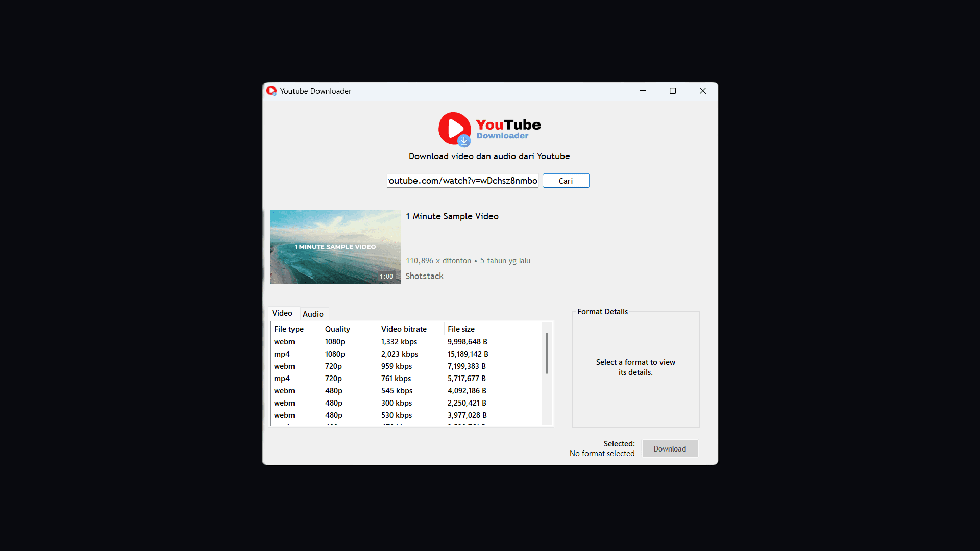This screenshot has width=980, height=551.
Task: Select the webm 720p 959 kbps row
Action: point(406,366)
